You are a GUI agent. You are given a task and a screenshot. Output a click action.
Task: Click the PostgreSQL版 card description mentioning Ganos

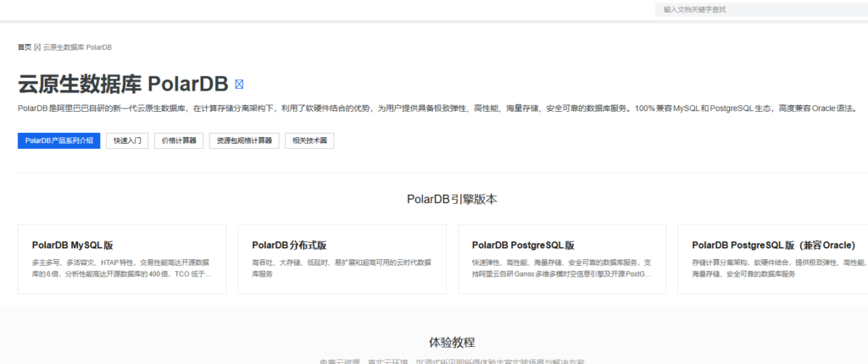(562, 267)
